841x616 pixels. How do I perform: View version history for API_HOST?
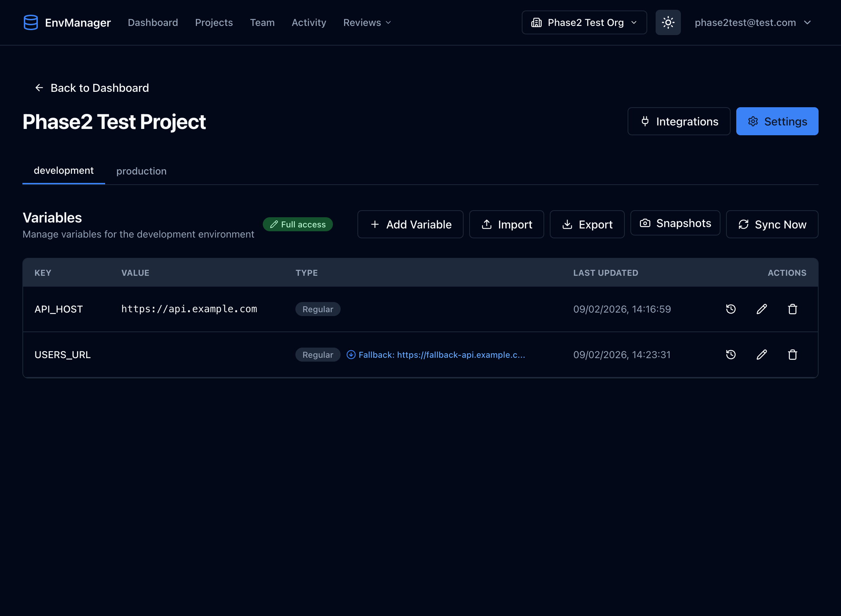point(731,309)
